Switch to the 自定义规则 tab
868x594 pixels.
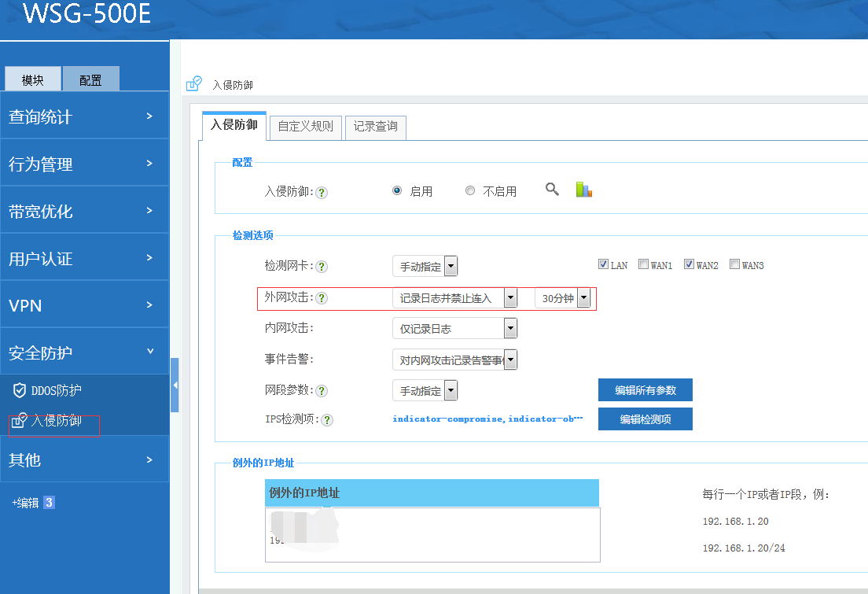(x=306, y=126)
